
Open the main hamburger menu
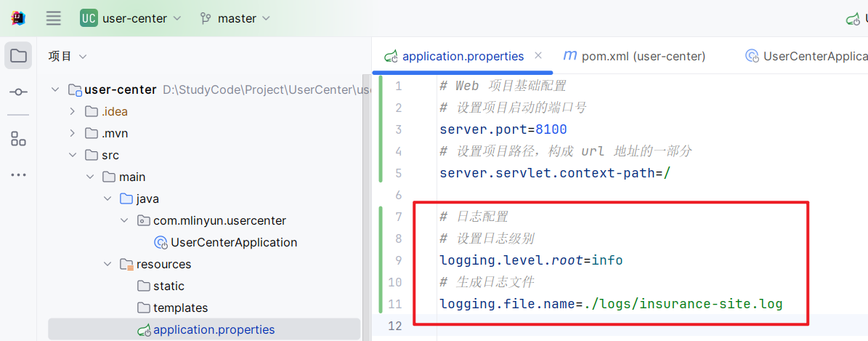[x=54, y=18]
